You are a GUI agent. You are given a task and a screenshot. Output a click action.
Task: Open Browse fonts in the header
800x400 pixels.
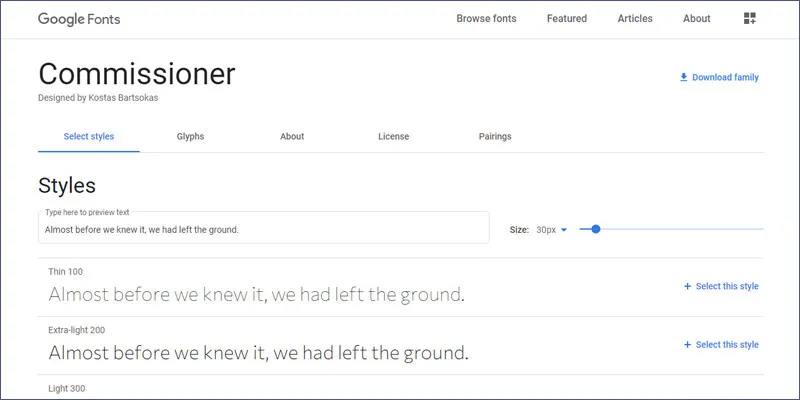[486, 19]
